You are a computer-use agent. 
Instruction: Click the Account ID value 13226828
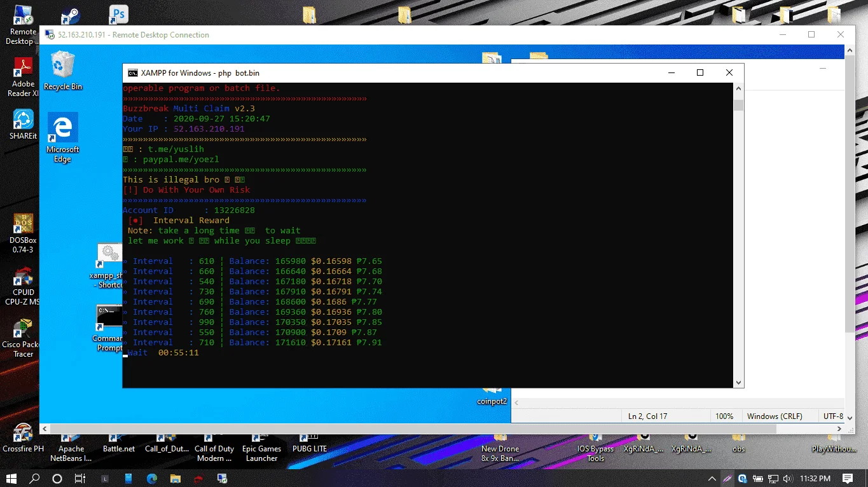pos(235,210)
